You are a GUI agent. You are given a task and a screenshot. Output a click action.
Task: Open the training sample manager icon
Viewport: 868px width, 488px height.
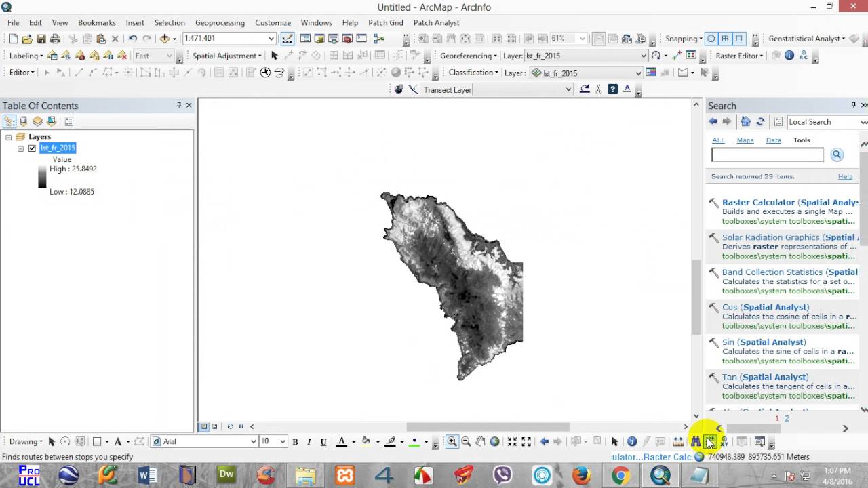[651, 73]
